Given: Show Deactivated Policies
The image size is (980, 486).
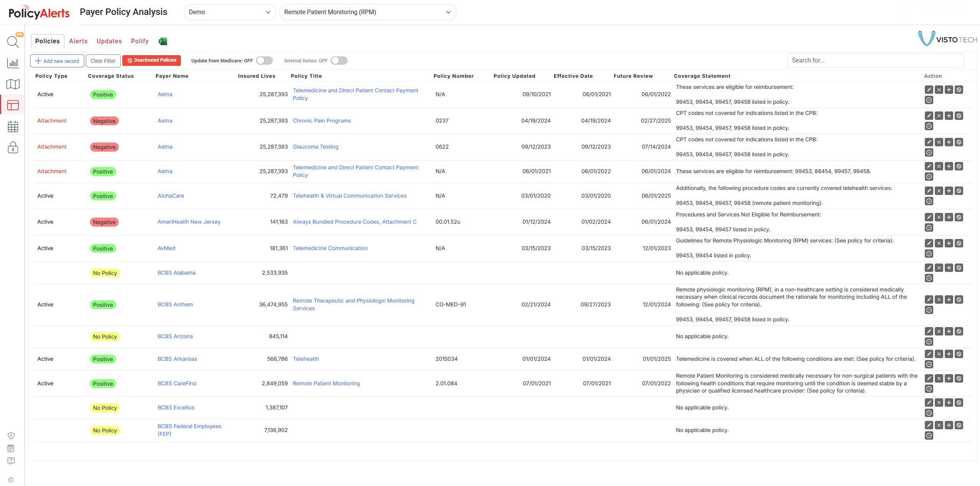Looking at the screenshot, I should coord(151,60).
